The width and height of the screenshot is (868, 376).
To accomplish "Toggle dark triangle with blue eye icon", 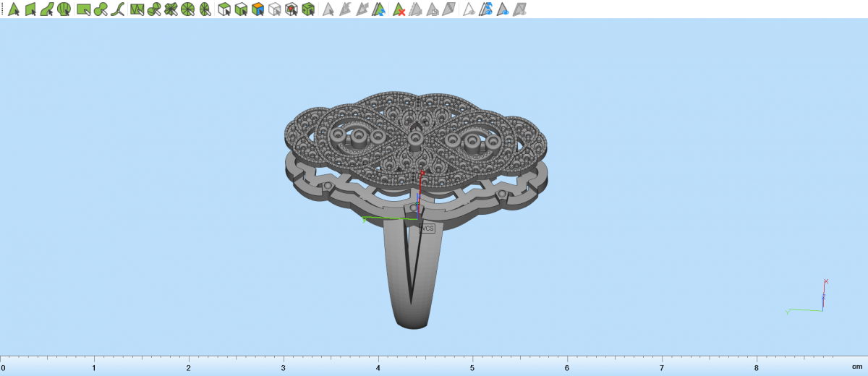I will tap(503, 9).
